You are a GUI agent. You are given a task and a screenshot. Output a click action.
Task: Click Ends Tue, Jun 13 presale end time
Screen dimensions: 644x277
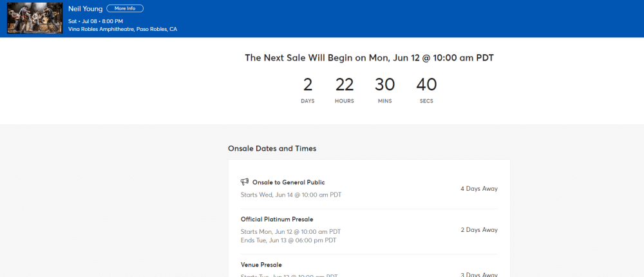(289, 240)
